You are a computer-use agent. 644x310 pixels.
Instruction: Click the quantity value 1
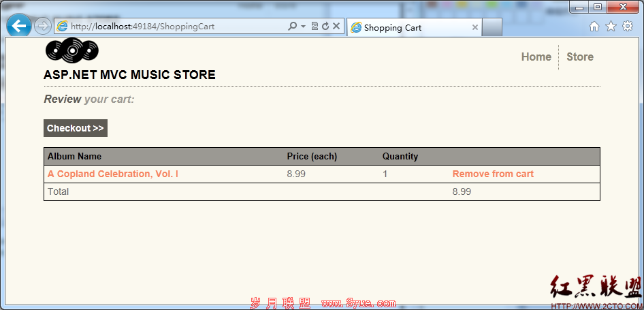(385, 174)
